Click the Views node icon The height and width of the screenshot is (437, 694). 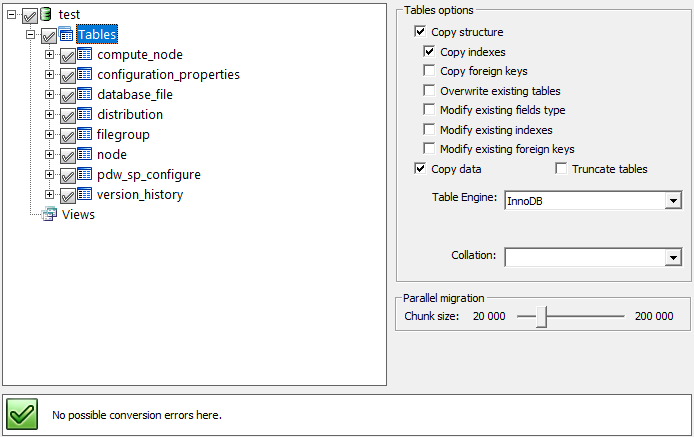[50, 214]
